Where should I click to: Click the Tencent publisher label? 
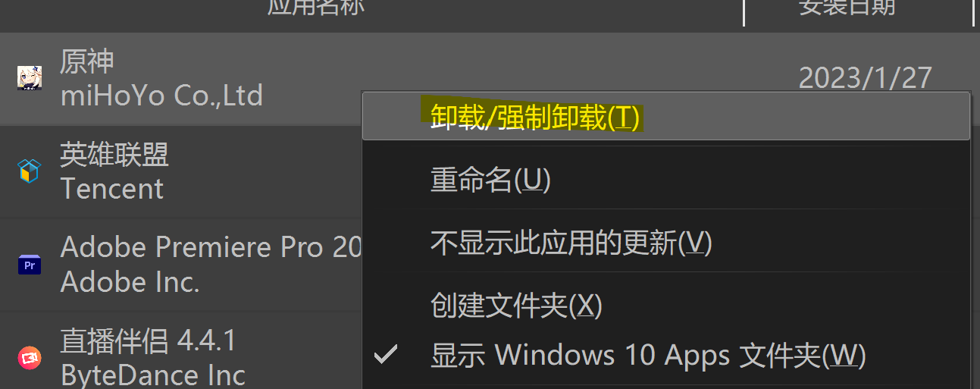pyautogui.click(x=111, y=188)
